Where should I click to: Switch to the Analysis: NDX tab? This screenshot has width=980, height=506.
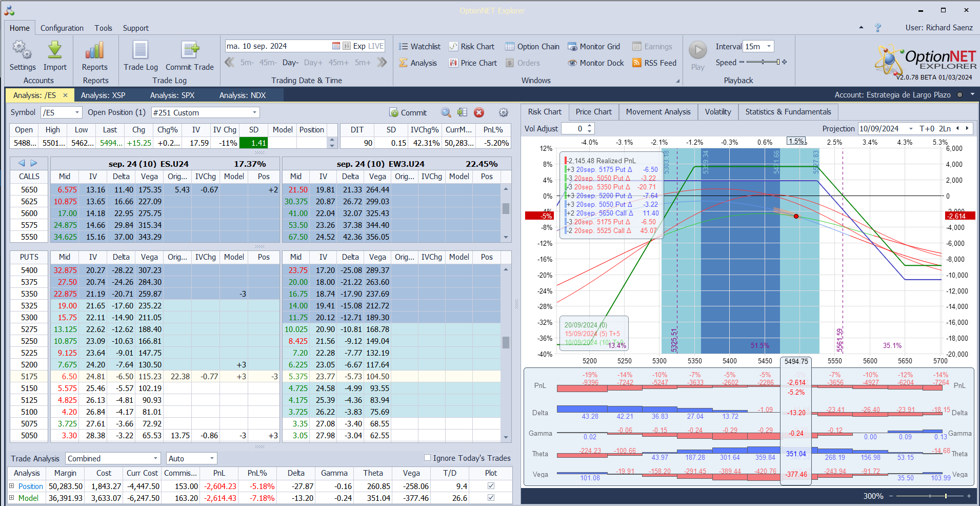tap(243, 95)
